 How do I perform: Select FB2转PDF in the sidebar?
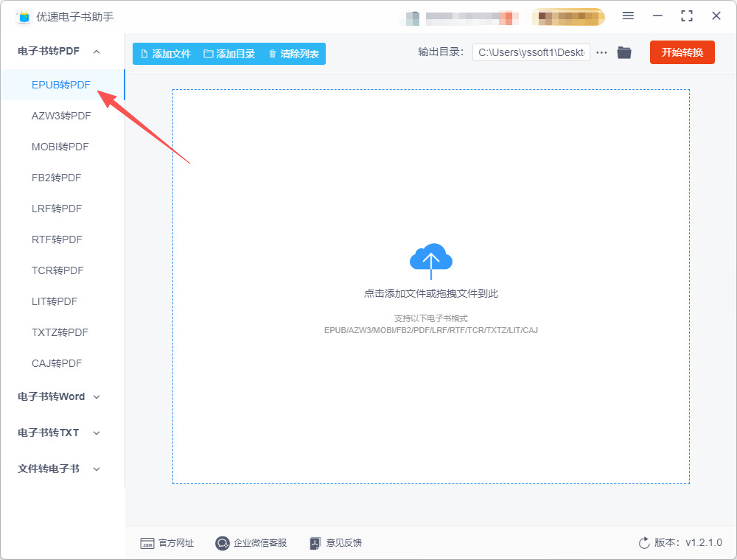[57, 178]
